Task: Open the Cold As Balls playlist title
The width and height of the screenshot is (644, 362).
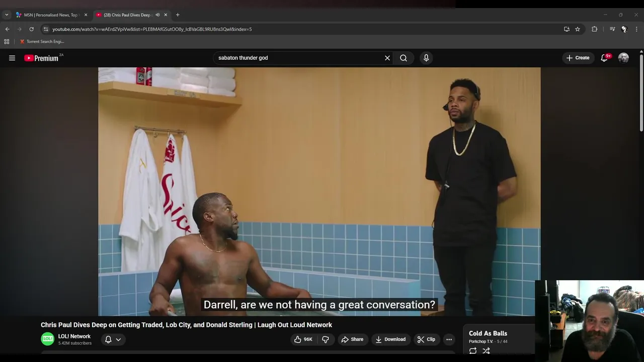Action: (488, 333)
